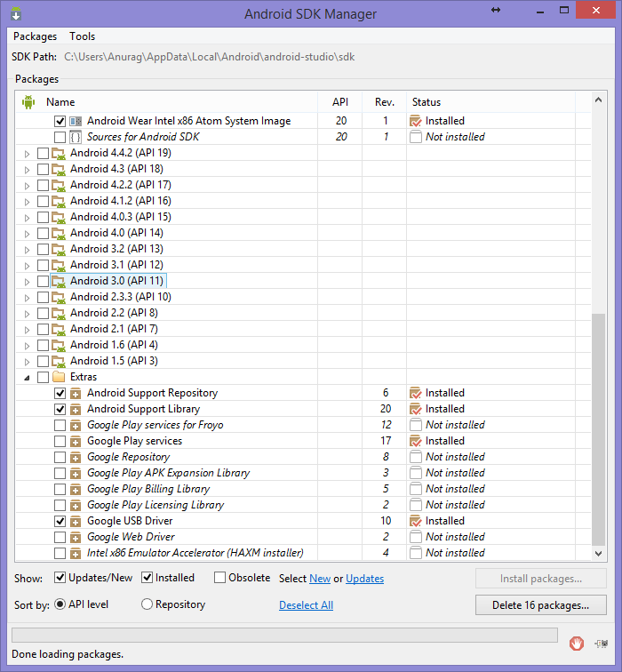This screenshot has width=622, height=672.
Task: Click the braces icon for Sources for Android SDK
Action: tap(76, 137)
